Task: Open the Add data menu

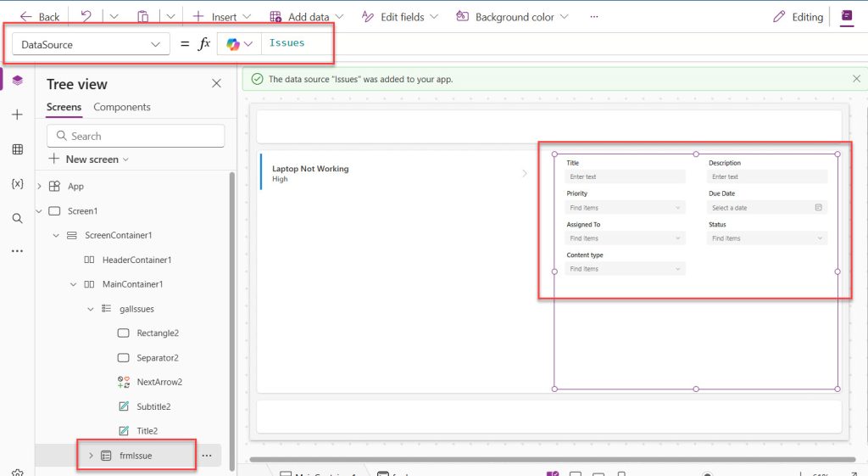Action: 306,17
